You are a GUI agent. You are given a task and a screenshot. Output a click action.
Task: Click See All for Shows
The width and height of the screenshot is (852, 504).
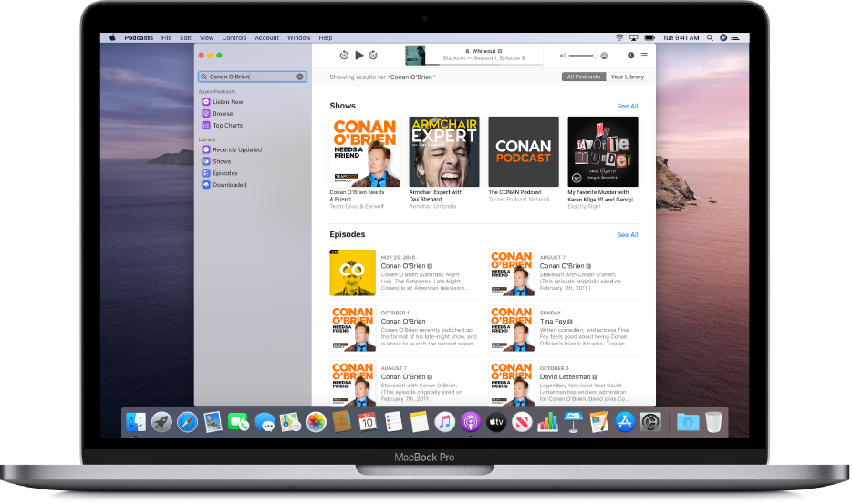627,106
